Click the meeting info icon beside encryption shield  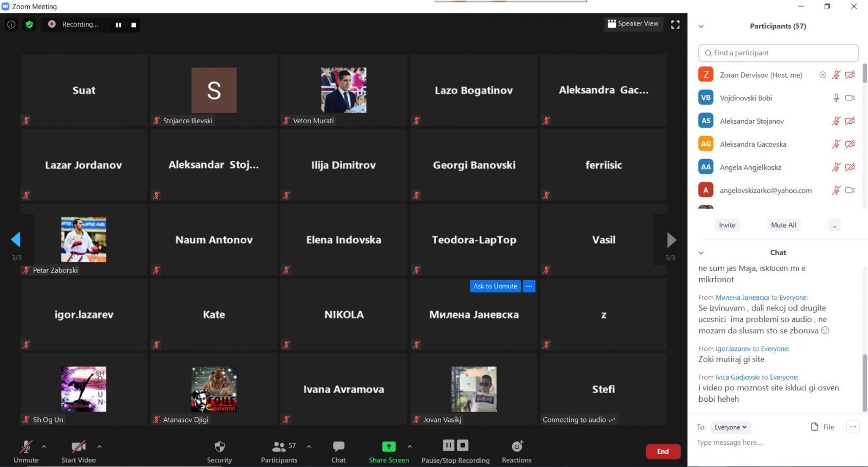[x=11, y=24]
